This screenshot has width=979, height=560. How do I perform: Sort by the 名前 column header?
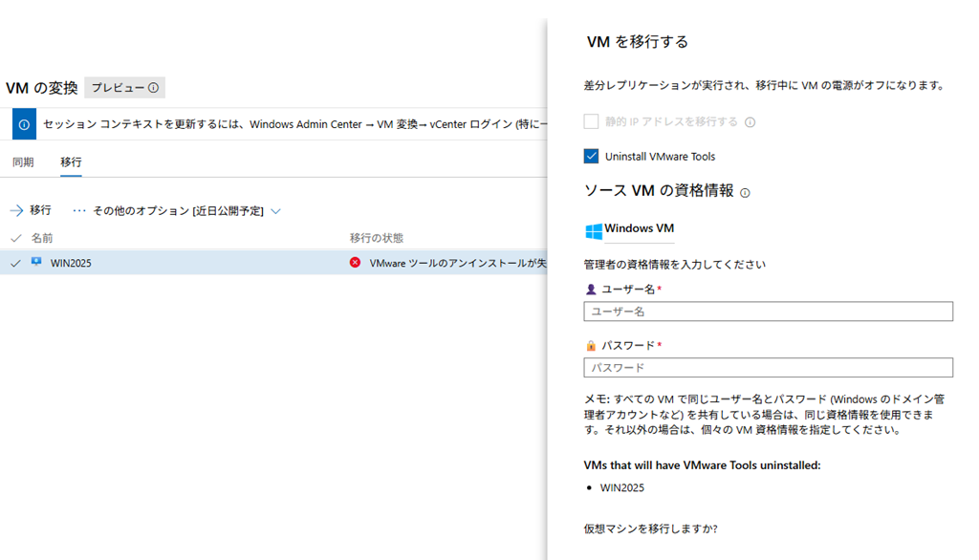[42, 237]
